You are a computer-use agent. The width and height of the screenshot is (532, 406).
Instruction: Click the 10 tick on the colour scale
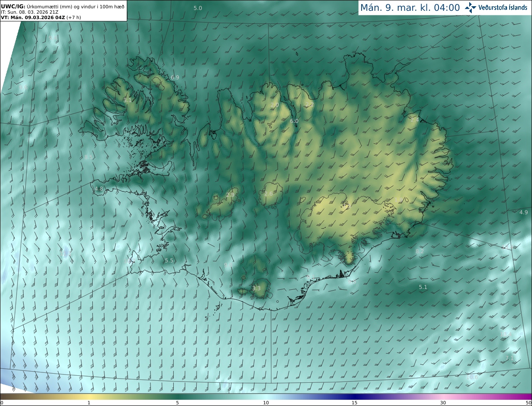pyautogui.click(x=266, y=403)
